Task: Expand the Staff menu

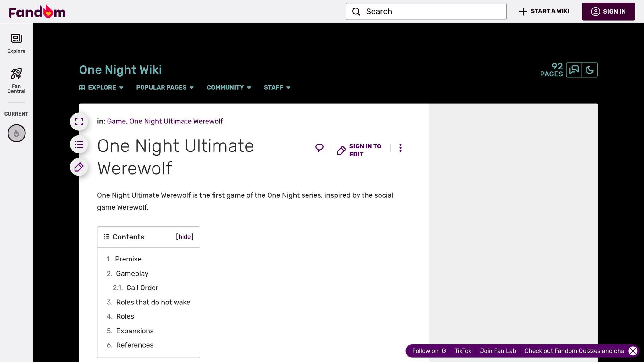Action: coord(277,87)
